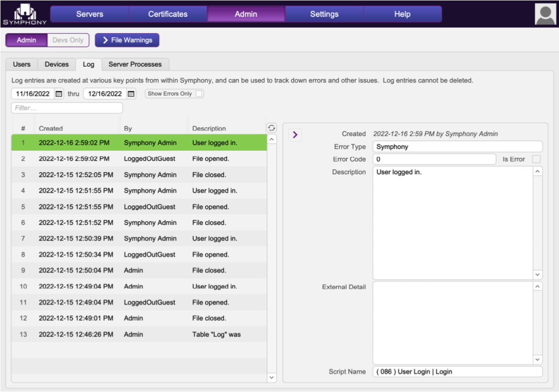Open the Help menu
Screen dimensions: 559x392
402,14
